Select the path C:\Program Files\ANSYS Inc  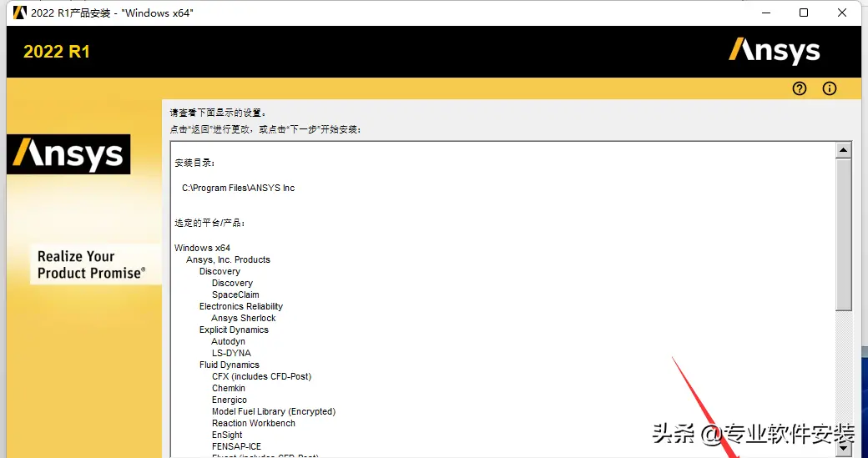[238, 188]
